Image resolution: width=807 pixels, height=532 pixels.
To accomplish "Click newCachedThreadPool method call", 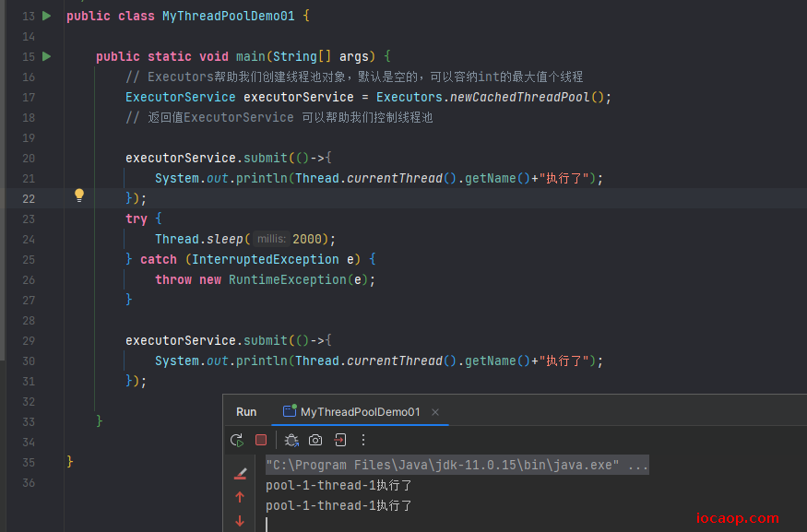I will tap(519, 97).
